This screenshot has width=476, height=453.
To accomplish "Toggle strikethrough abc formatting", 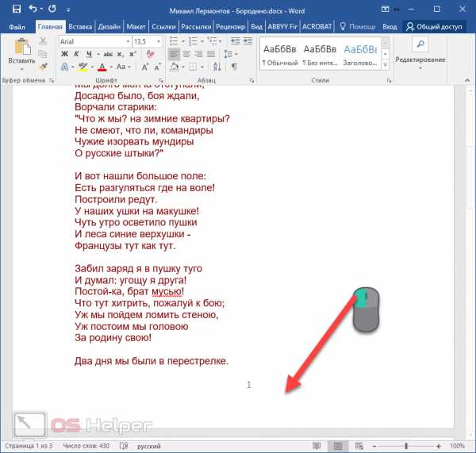I will coord(108,54).
